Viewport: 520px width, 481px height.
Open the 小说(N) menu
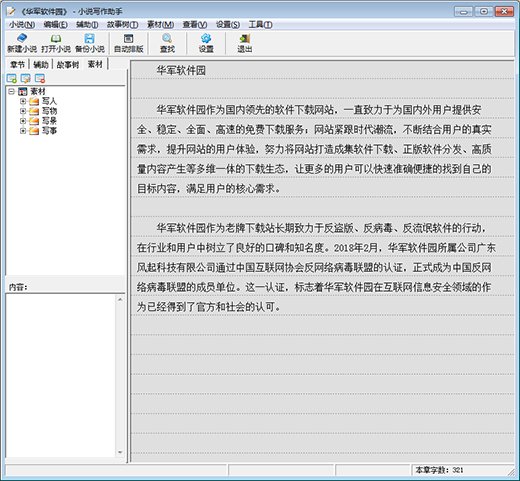[22, 25]
